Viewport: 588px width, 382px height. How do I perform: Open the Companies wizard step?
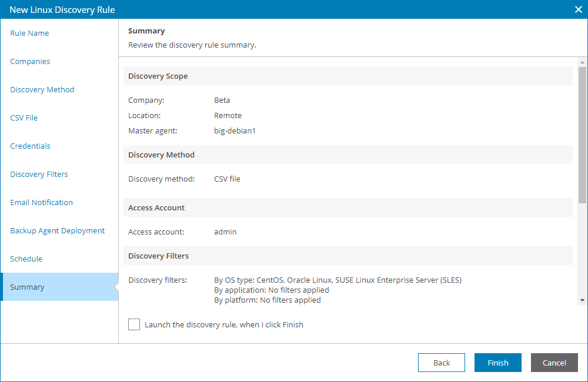[x=29, y=61]
